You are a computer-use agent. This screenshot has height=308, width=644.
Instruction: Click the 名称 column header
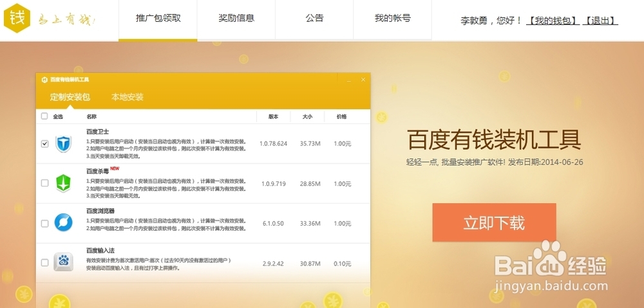click(x=91, y=116)
